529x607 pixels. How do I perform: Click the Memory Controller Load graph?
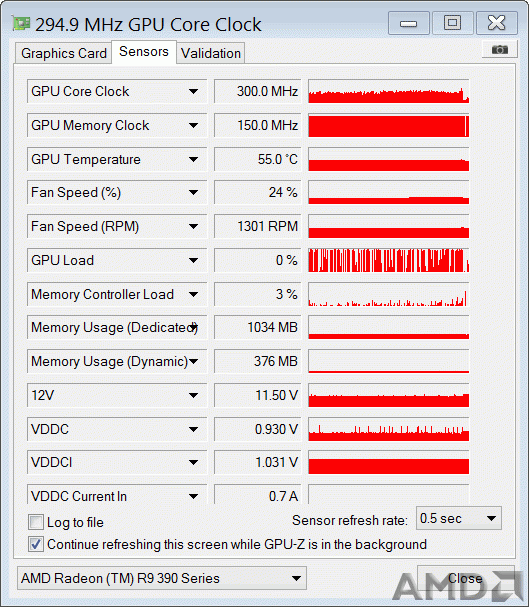click(389, 294)
